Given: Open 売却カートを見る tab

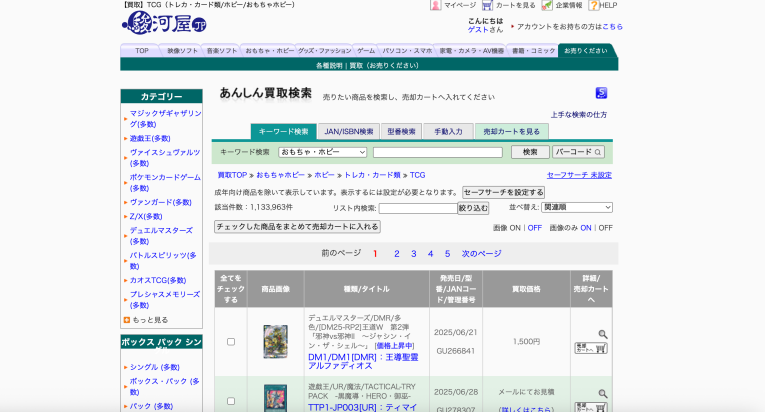Looking at the screenshot, I should (x=512, y=132).
